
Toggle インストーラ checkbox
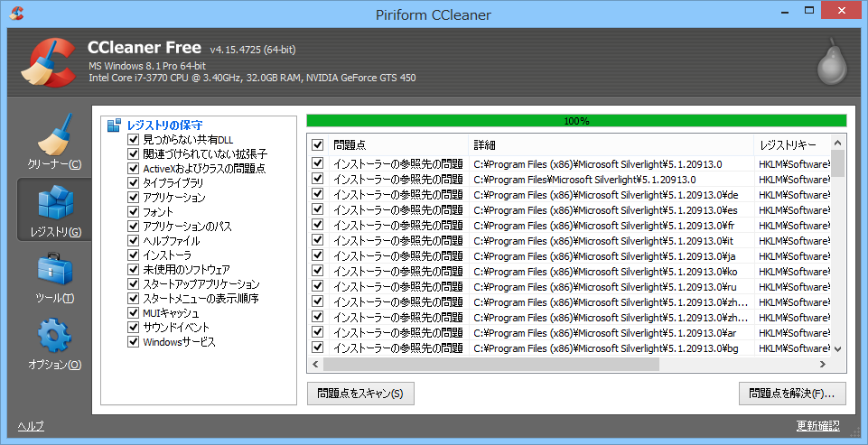point(133,255)
